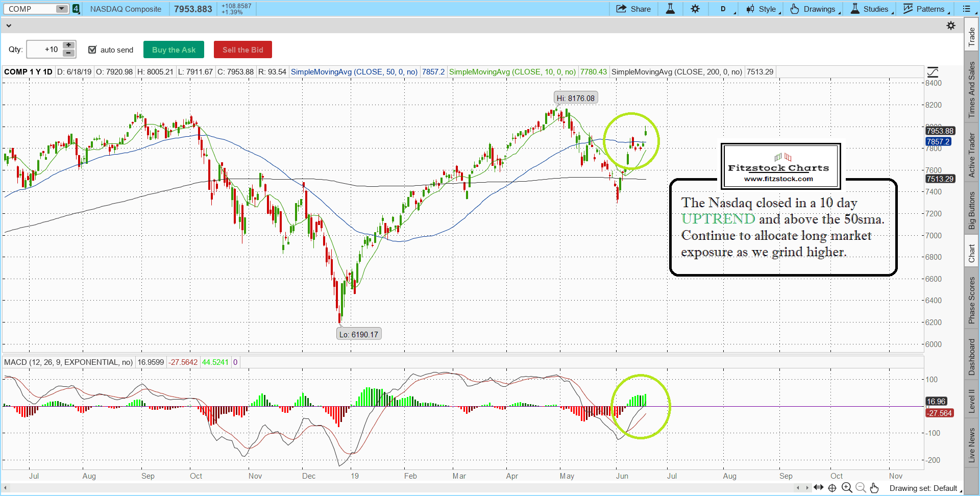This screenshot has width=980, height=496.
Task: Toggle the auto send checkbox
Action: coord(92,49)
